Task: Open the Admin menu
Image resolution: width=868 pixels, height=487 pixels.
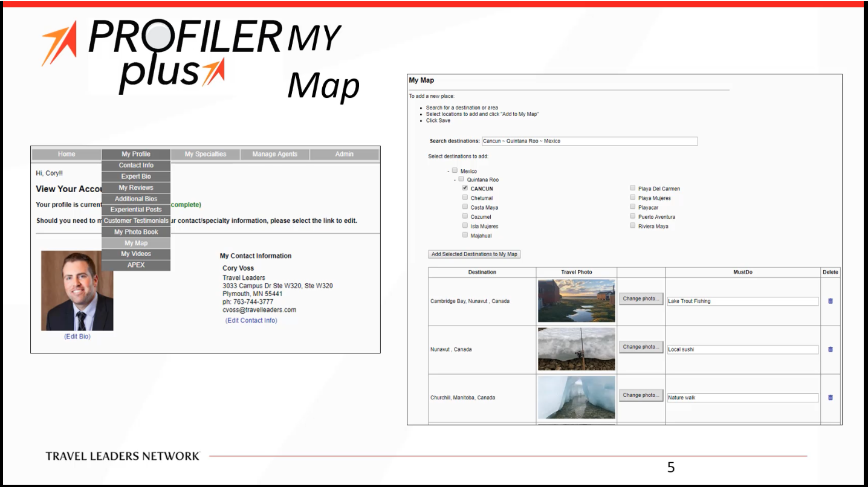Action: [x=345, y=154]
